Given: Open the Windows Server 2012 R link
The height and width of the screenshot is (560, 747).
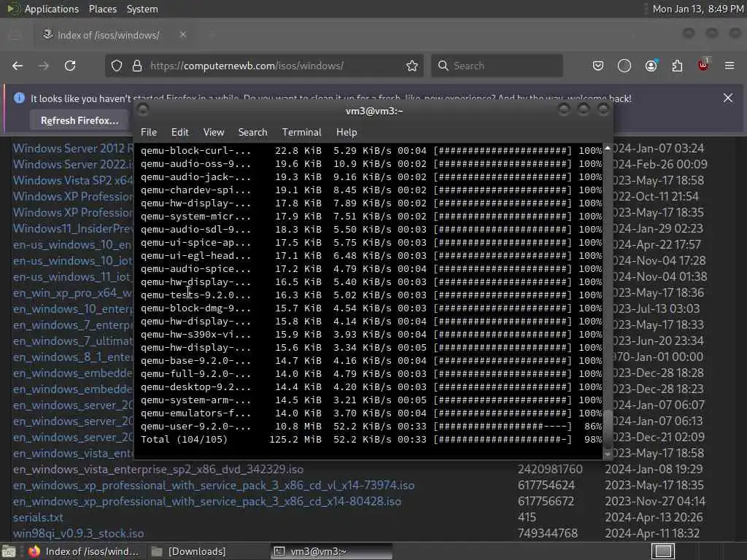Looking at the screenshot, I should click(x=74, y=148).
